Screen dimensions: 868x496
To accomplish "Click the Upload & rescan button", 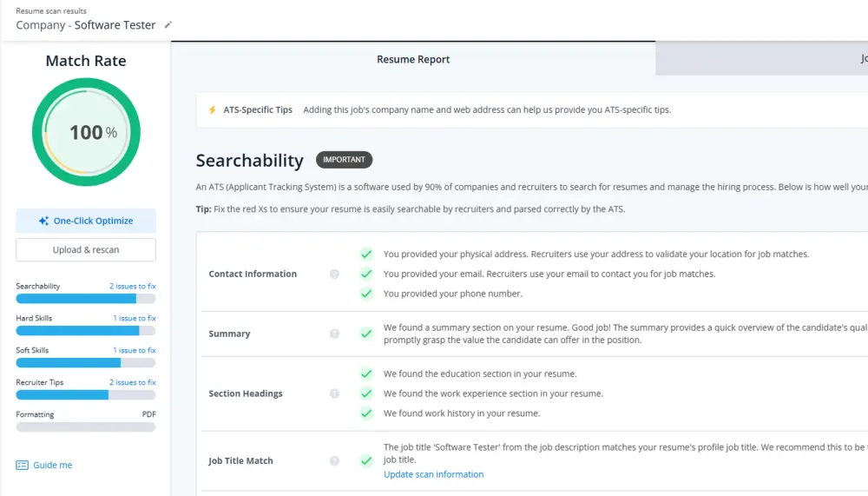I will pos(86,249).
